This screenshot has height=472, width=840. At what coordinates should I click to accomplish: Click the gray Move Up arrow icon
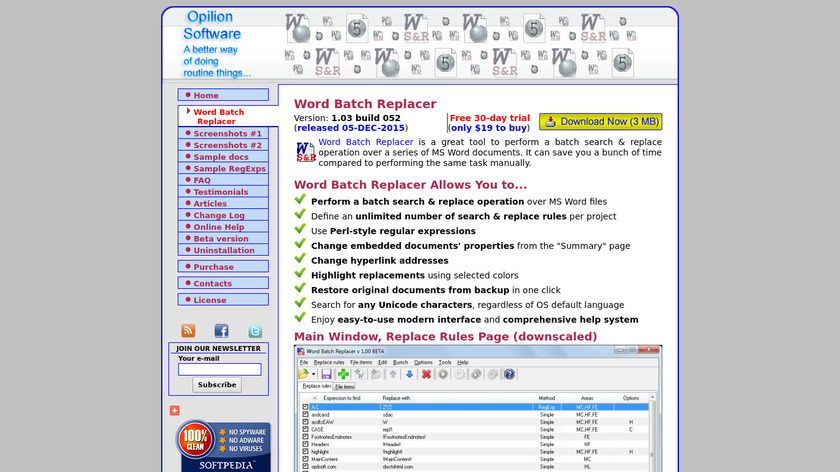(x=393, y=374)
